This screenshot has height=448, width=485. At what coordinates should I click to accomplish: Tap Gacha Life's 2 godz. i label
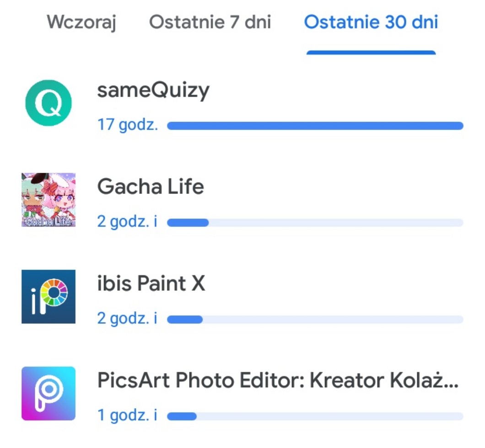tap(127, 222)
